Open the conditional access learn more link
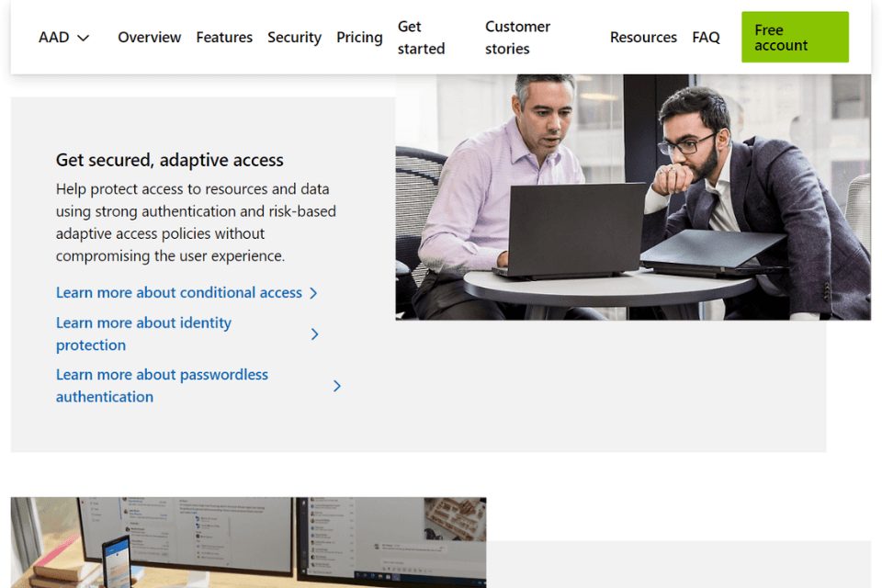 (x=179, y=292)
